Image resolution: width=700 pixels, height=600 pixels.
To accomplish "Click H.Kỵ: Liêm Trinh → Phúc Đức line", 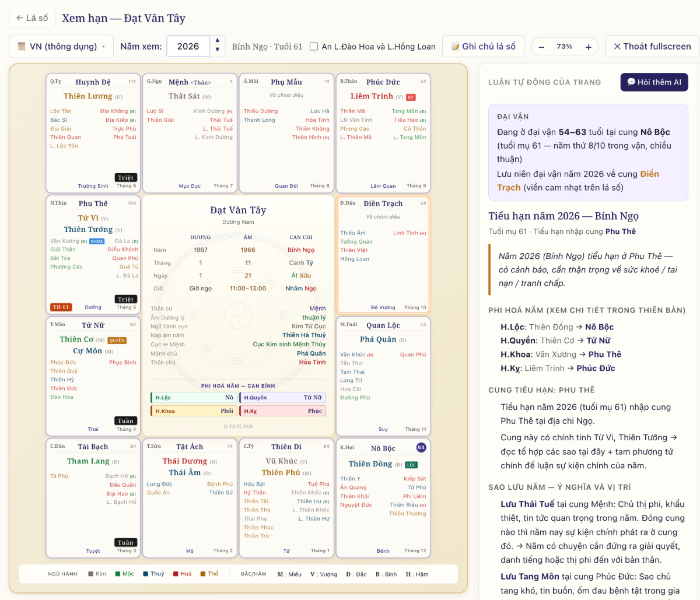I will click(558, 369).
